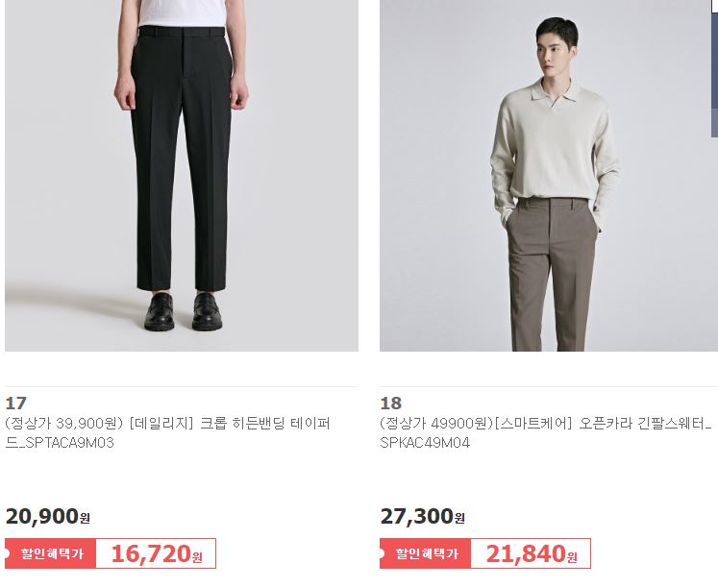The image size is (718, 588).
Task: Click the SPKAC49M04 product code text
Action: click(x=425, y=443)
